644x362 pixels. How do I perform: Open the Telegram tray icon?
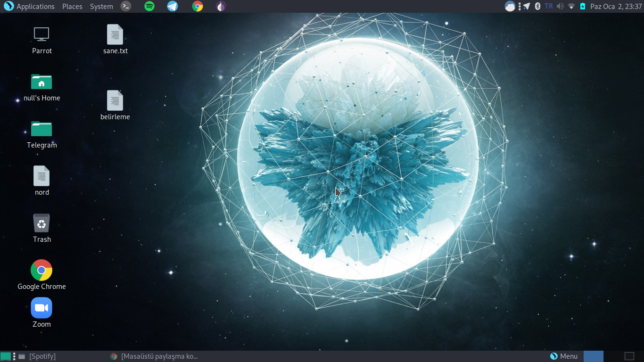[526, 6]
